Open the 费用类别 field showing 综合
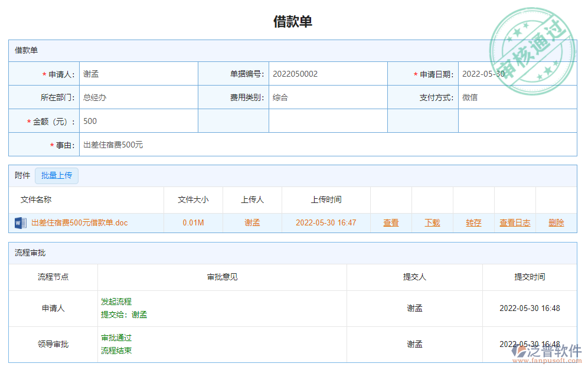Image resolution: width=588 pixels, height=370 pixels. tap(328, 98)
